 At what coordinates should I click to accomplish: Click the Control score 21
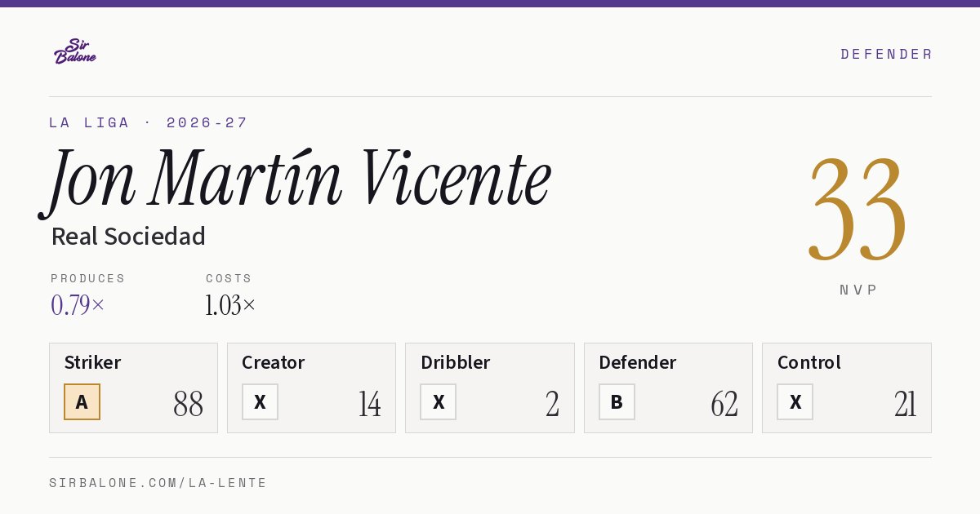906,404
